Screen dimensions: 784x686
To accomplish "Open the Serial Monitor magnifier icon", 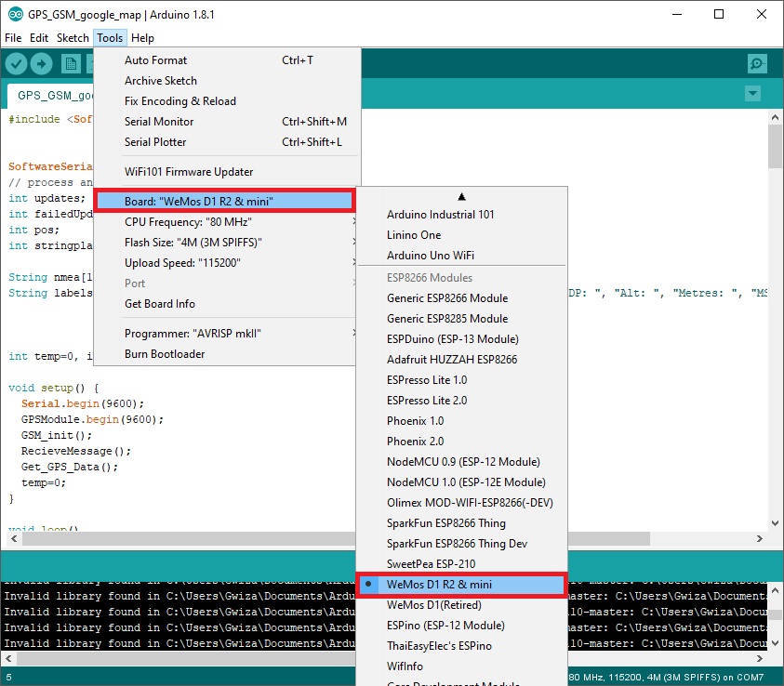I will 757,63.
